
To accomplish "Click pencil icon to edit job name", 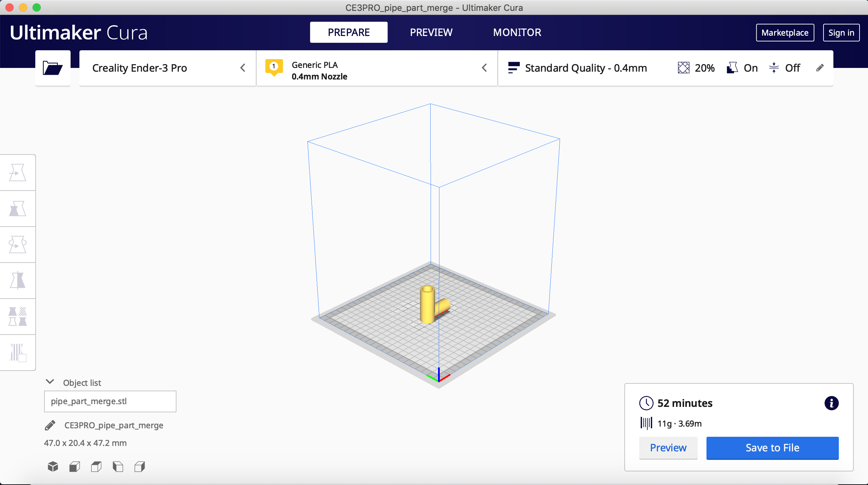I will coord(50,425).
